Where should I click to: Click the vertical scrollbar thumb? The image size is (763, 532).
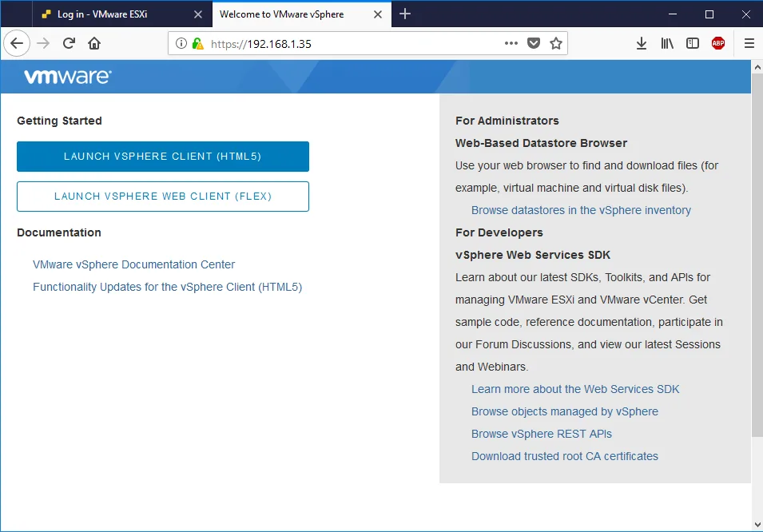click(x=757, y=255)
